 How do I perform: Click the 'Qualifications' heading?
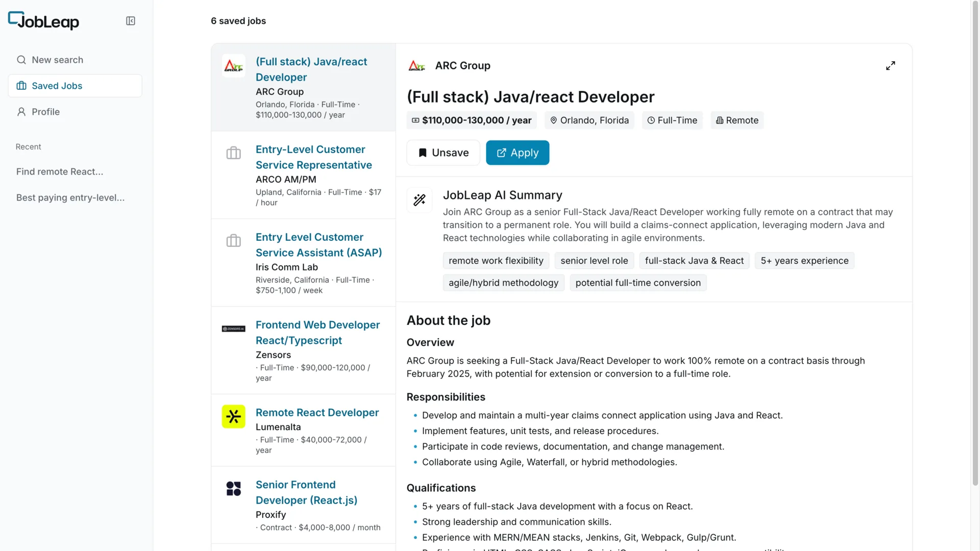pyautogui.click(x=442, y=488)
